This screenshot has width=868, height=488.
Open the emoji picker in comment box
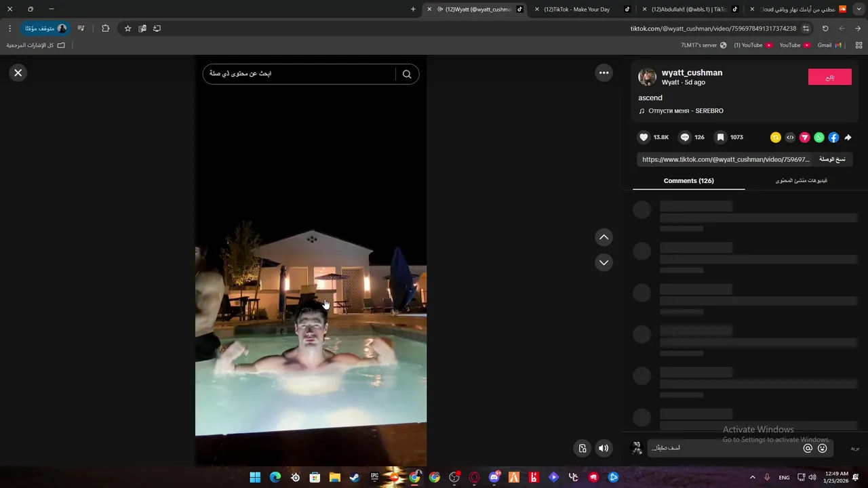[x=823, y=448]
